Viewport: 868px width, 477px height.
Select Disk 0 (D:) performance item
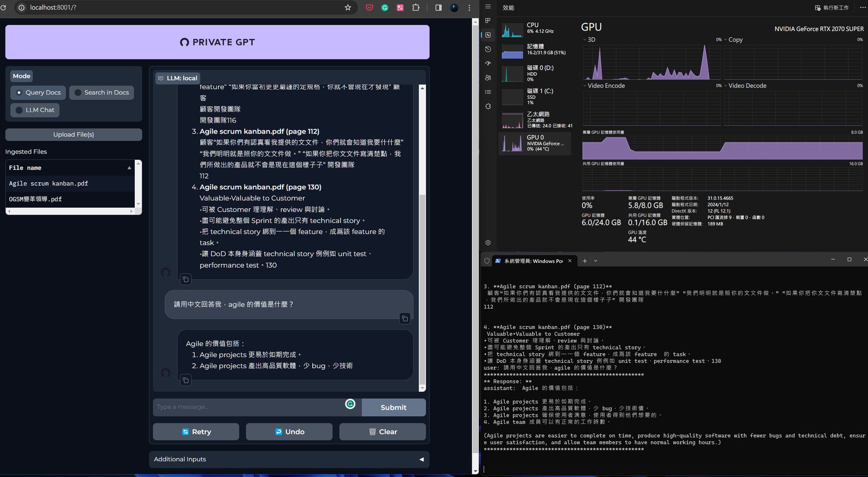(x=535, y=73)
